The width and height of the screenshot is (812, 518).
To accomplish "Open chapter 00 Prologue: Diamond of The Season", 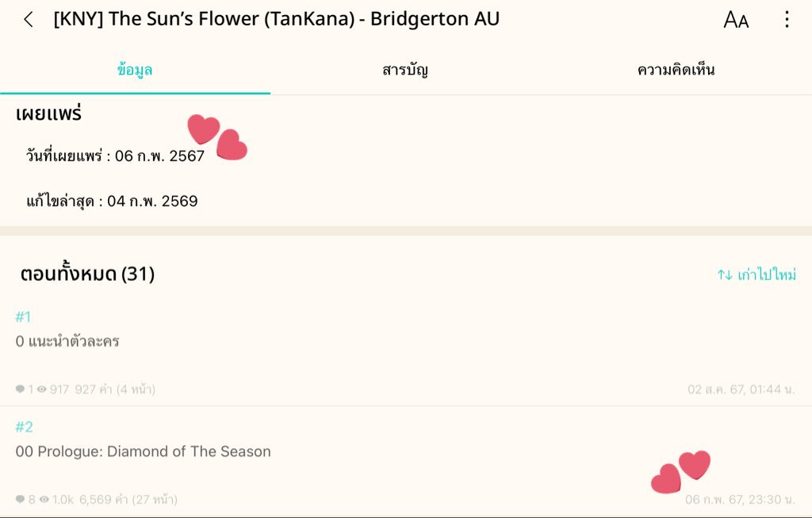I will click(144, 451).
